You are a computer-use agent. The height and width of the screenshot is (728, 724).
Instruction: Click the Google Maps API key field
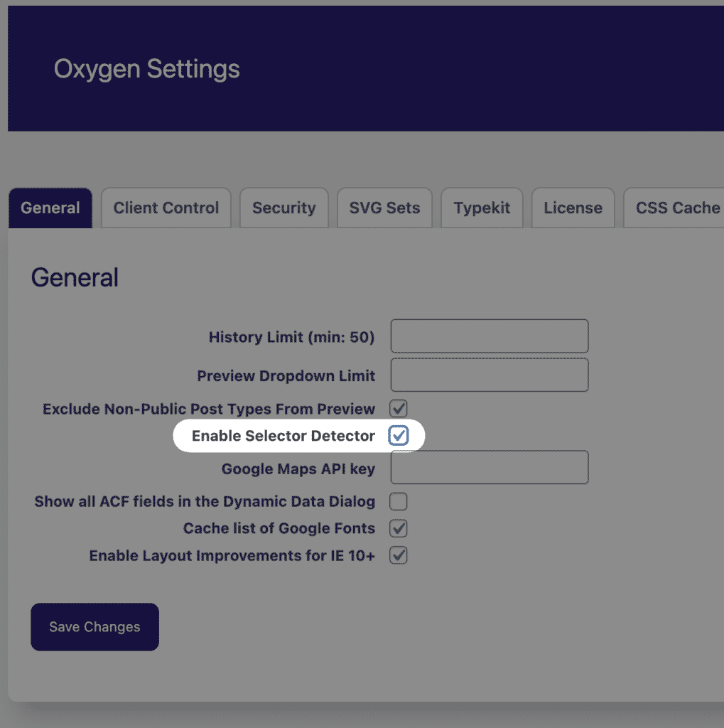[490, 467]
